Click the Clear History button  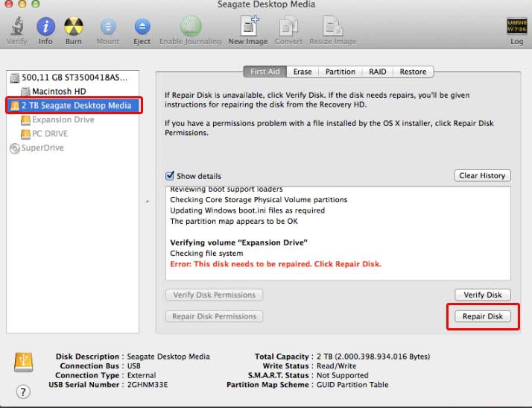482,175
